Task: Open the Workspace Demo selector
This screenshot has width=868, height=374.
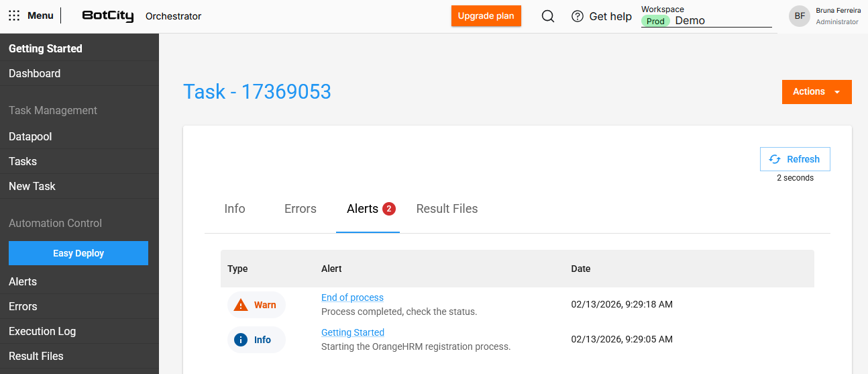Action: [x=706, y=21]
